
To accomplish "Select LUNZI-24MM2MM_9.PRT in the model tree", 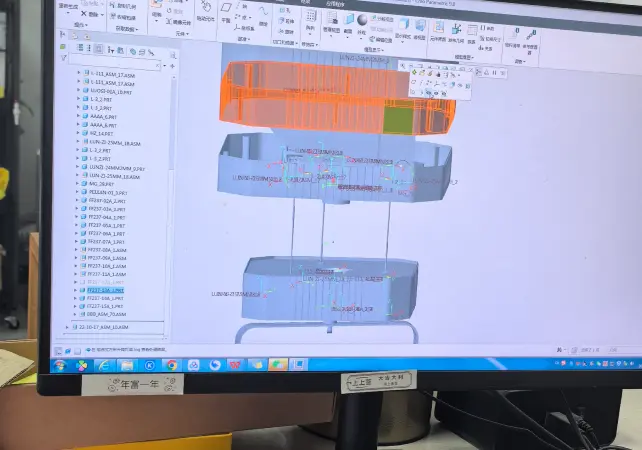I will (x=117, y=168).
